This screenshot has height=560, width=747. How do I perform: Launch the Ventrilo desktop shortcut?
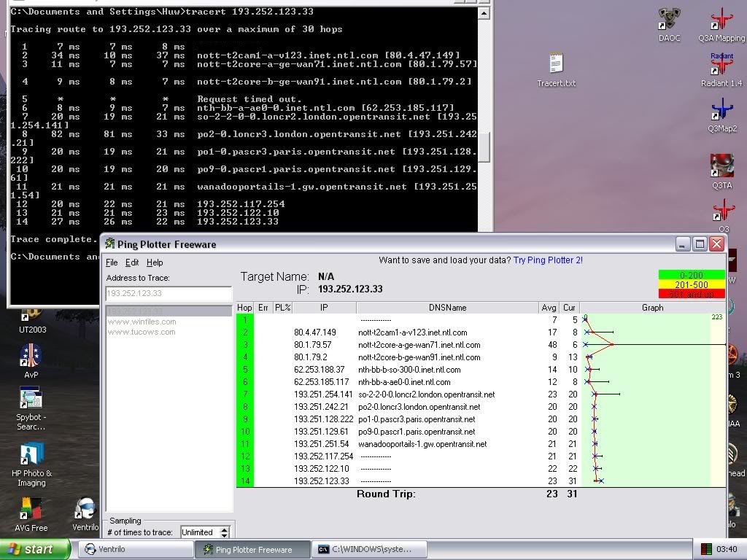pyautogui.click(x=85, y=514)
